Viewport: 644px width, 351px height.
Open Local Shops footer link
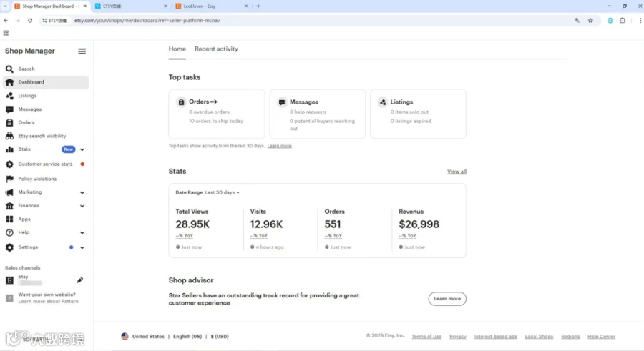[539, 336]
